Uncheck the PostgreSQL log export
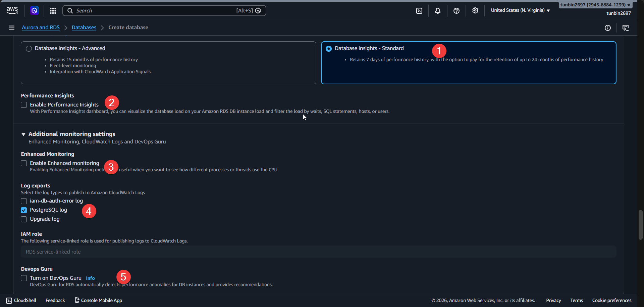This screenshot has width=644, height=307. [23, 210]
